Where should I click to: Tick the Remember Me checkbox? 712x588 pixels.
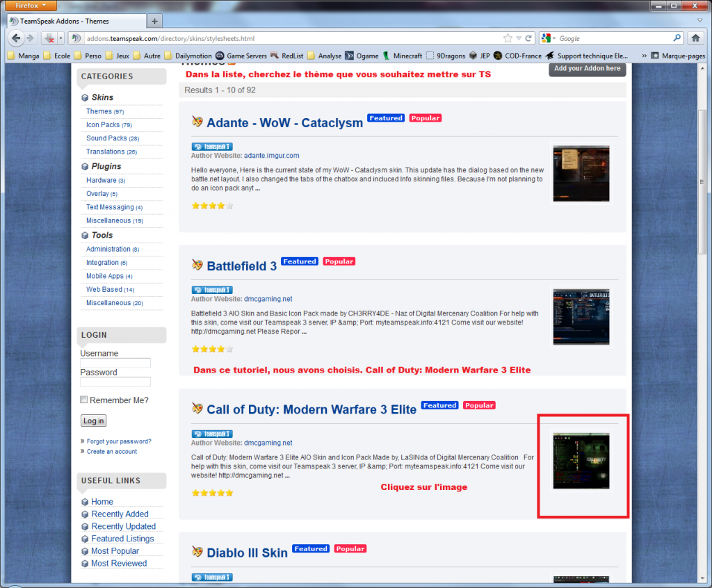pos(84,400)
